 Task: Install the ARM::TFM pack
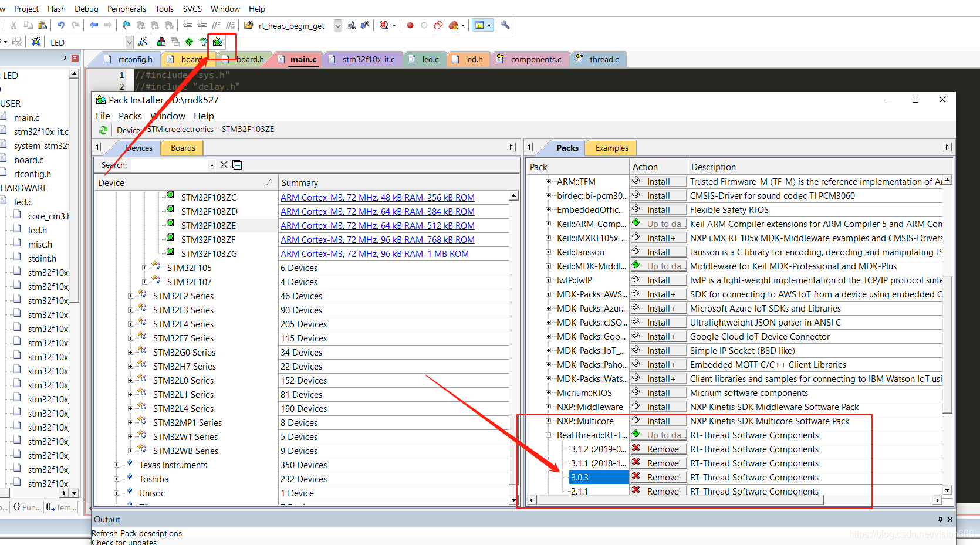[658, 182]
